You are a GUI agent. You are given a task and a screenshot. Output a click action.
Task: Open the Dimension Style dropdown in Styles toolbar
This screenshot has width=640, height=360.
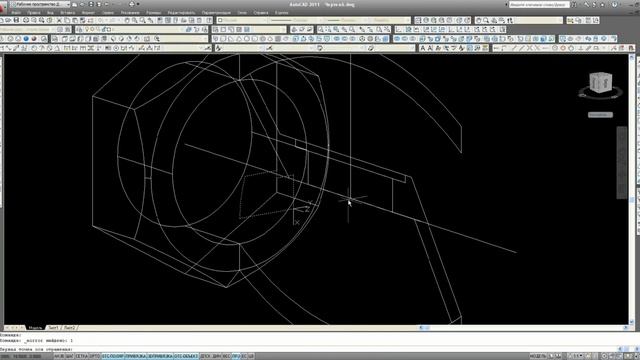tap(293, 48)
